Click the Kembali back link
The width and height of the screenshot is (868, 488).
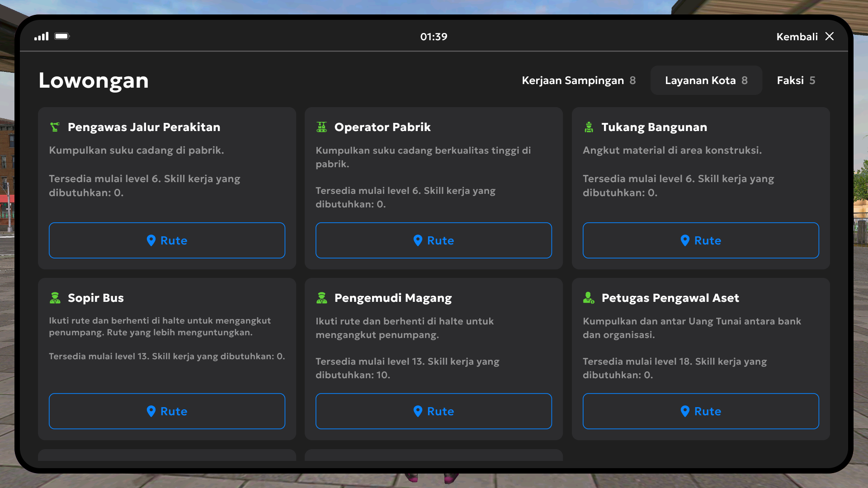pyautogui.click(x=797, y=37)
